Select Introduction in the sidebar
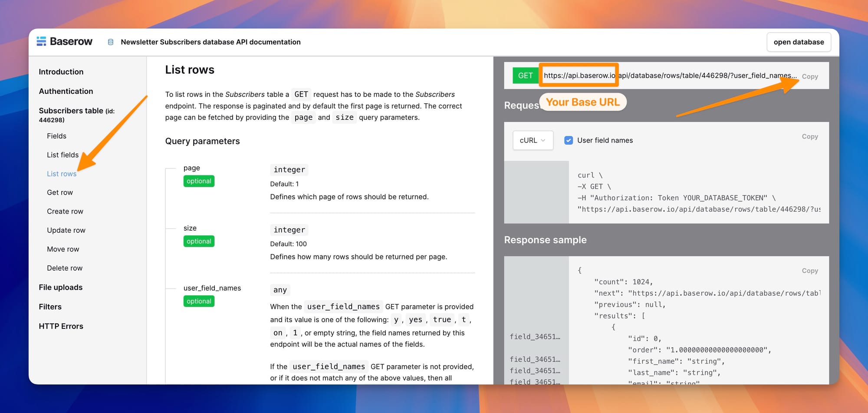The height and width of the screenshot is (413, 868). coord(61,72)
